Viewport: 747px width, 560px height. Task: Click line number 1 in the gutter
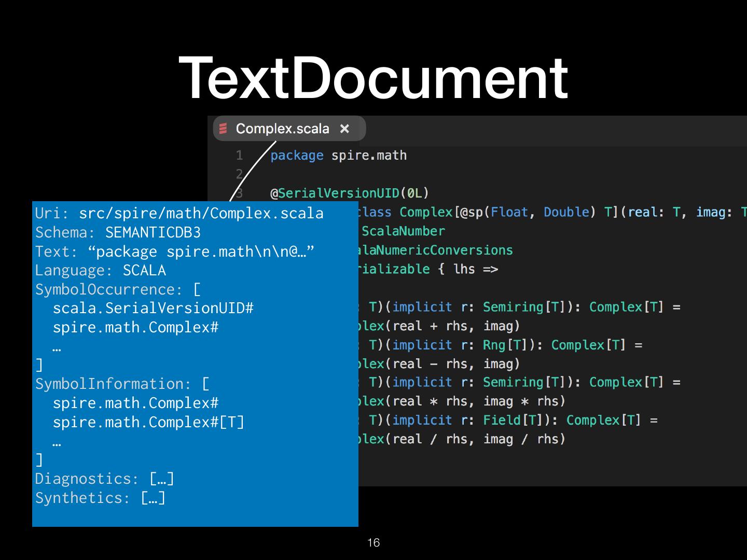pos(239,156)
